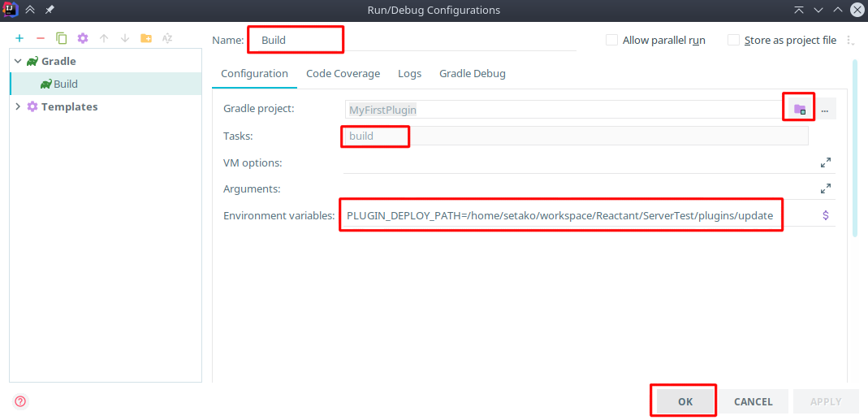
Task: Collapse the Gradle tree node
Action: [18, 61]
